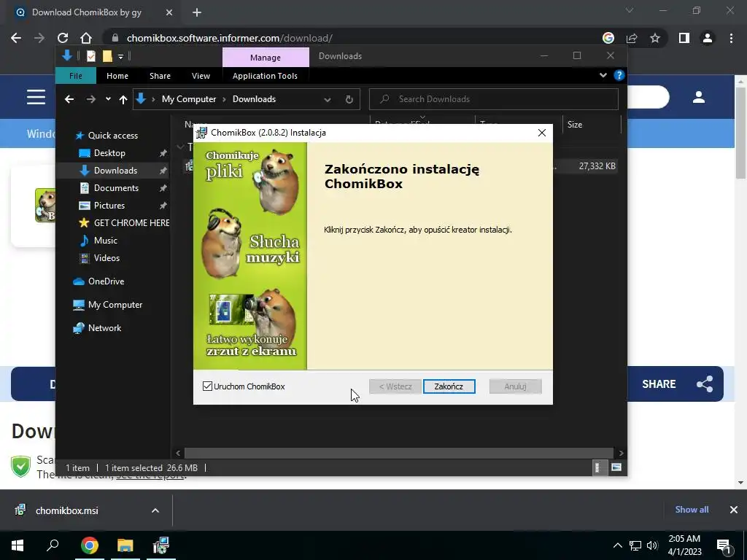
Task: Open Downloads in navigation pane
Action: [x=115, y=171]
